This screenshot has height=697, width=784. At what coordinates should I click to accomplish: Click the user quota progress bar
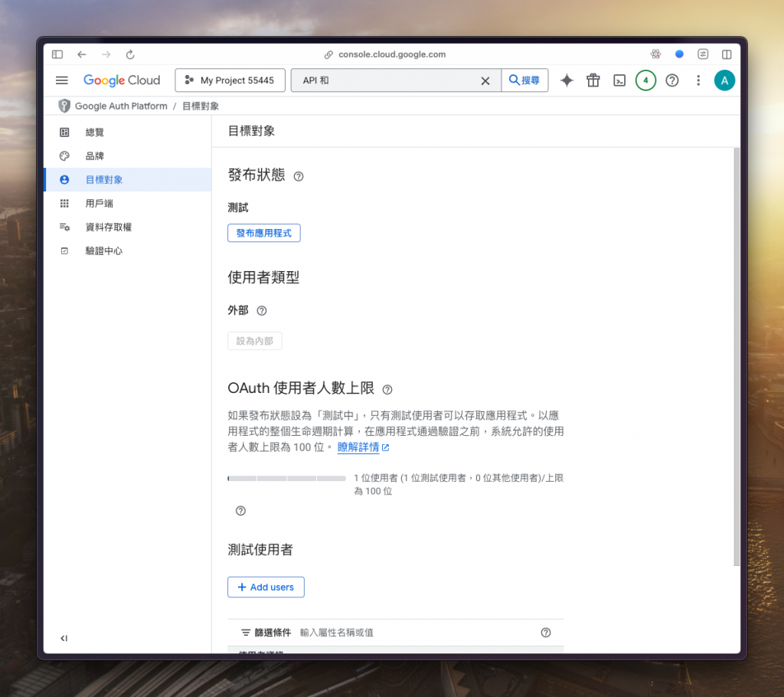[x=286, y=479]
